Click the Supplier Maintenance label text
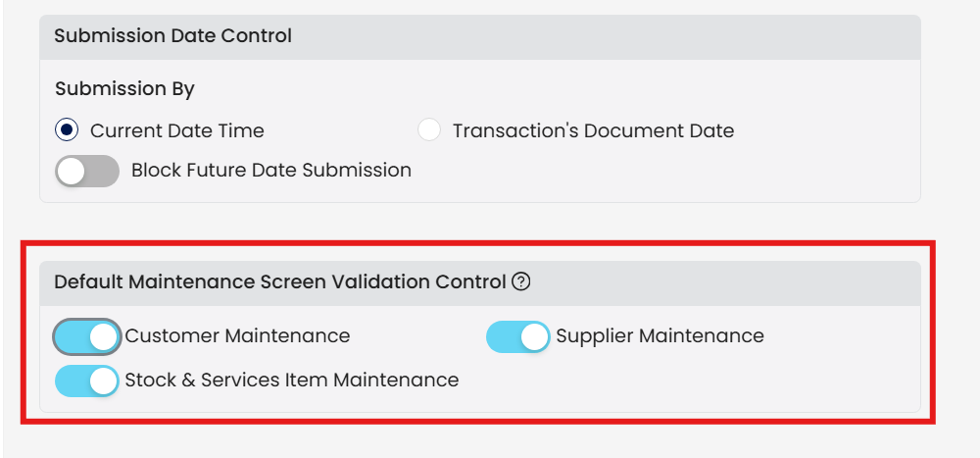Screen dimensions: 980x458 660,336
